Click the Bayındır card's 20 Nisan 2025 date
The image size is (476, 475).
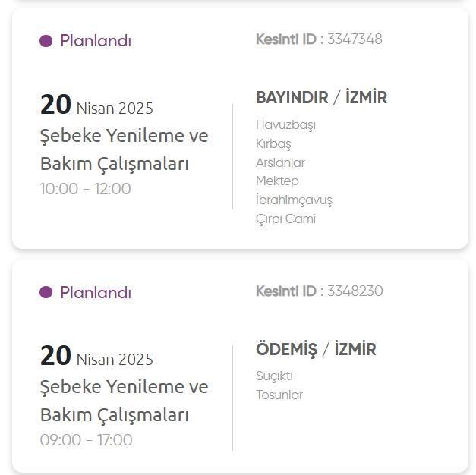coord(96,105)
